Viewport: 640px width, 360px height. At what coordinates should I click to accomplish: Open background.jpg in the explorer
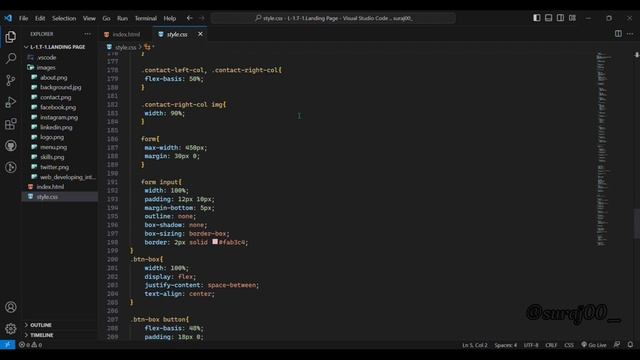click(60, 87)
